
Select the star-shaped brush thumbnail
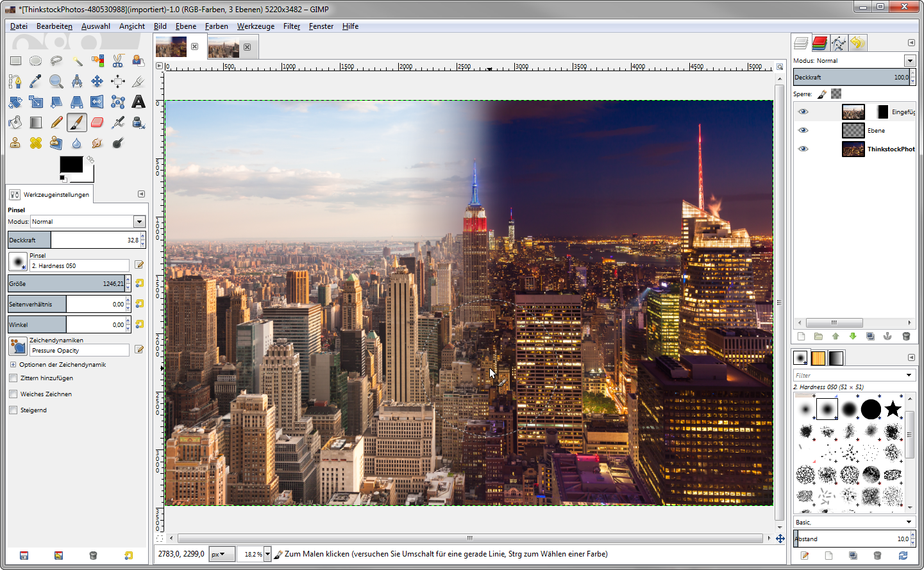click(893, 409)
